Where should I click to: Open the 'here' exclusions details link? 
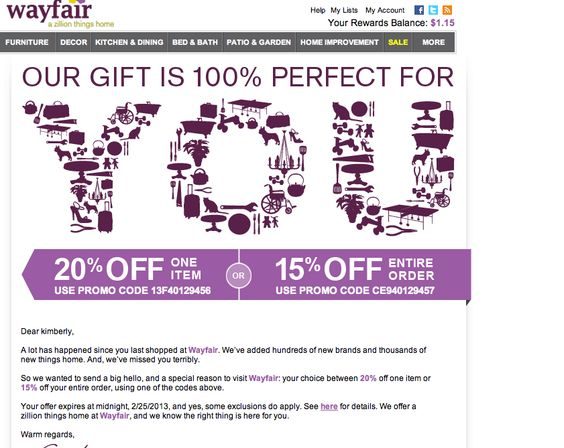329,406
